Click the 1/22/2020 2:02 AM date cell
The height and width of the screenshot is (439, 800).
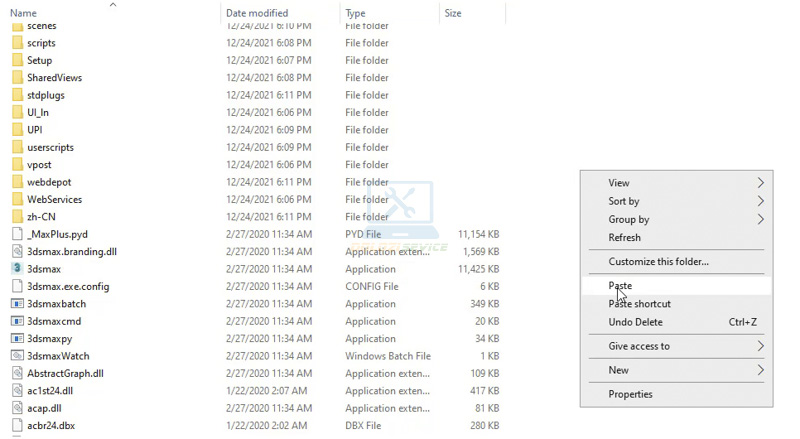coord(266,425)
